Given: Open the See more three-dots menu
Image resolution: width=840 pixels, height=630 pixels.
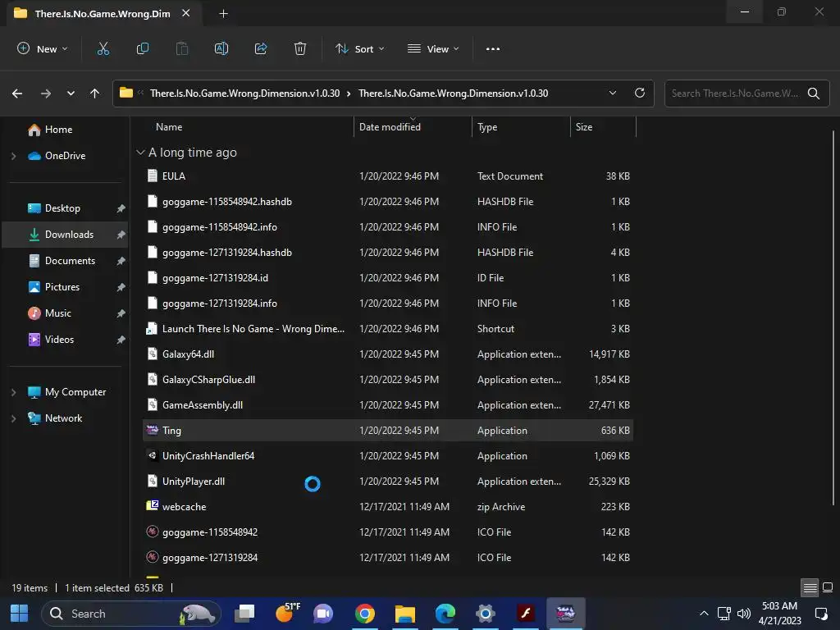Looking at the screenshot, I should pyautogui.click(x=493, y=48).
